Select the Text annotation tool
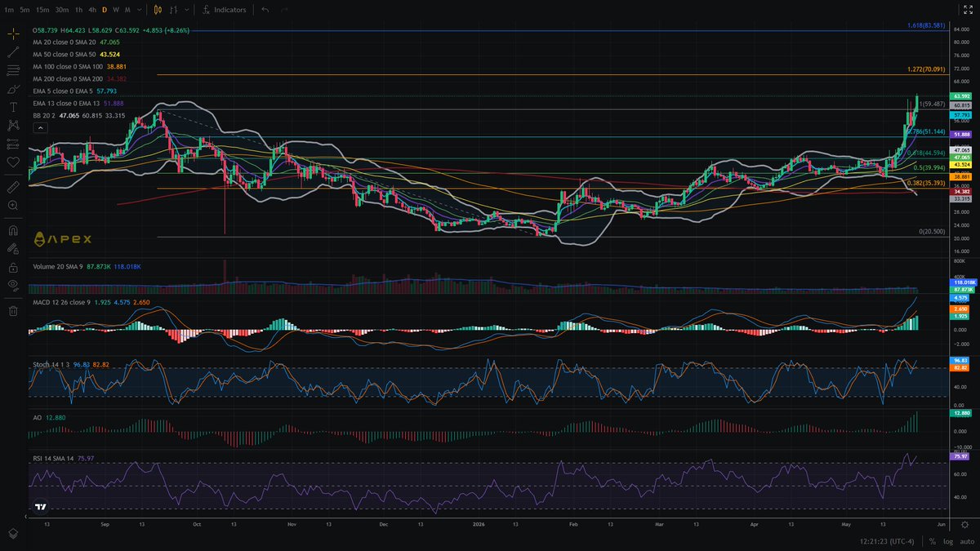 click(x=12, y=107)
